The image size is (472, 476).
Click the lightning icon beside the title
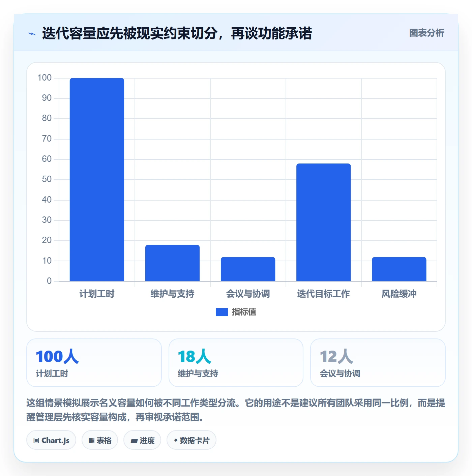[x=32, y=34]
